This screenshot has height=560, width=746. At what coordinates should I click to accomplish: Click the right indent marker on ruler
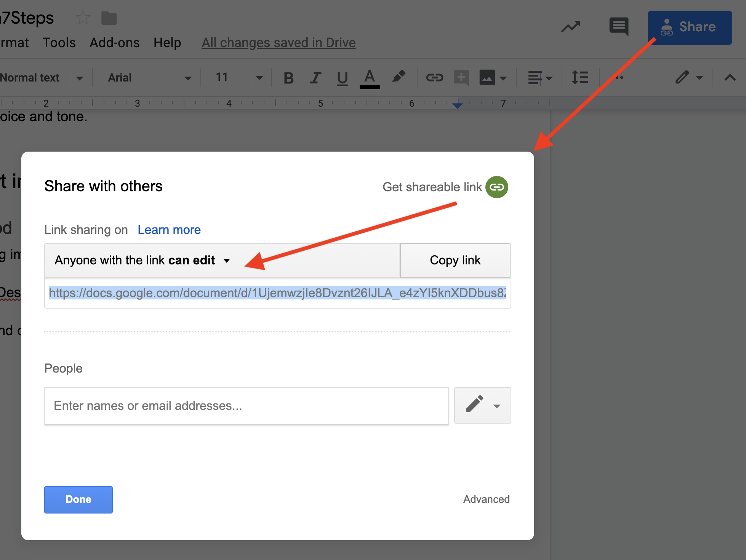point(457,106)
